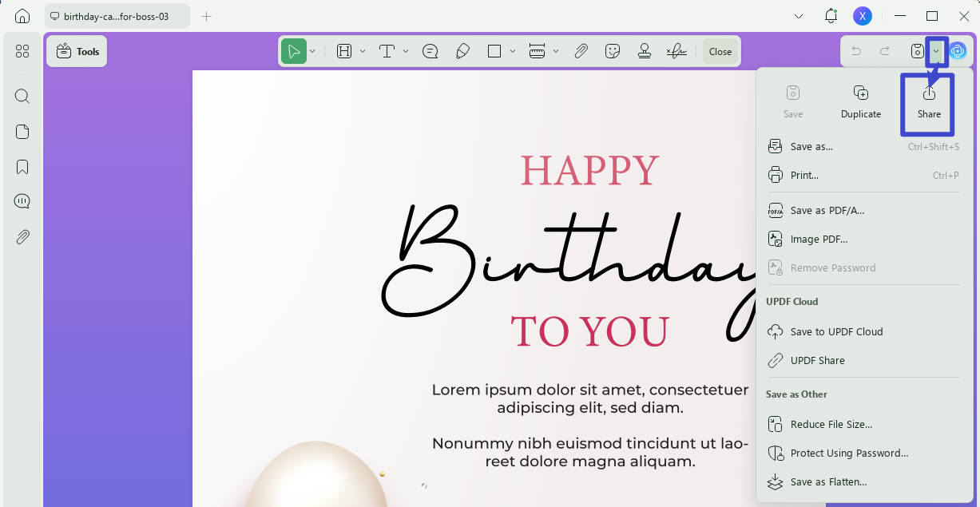Select the stamp tool
Viewport: 980px width, 507px height.
coord(645,51)
